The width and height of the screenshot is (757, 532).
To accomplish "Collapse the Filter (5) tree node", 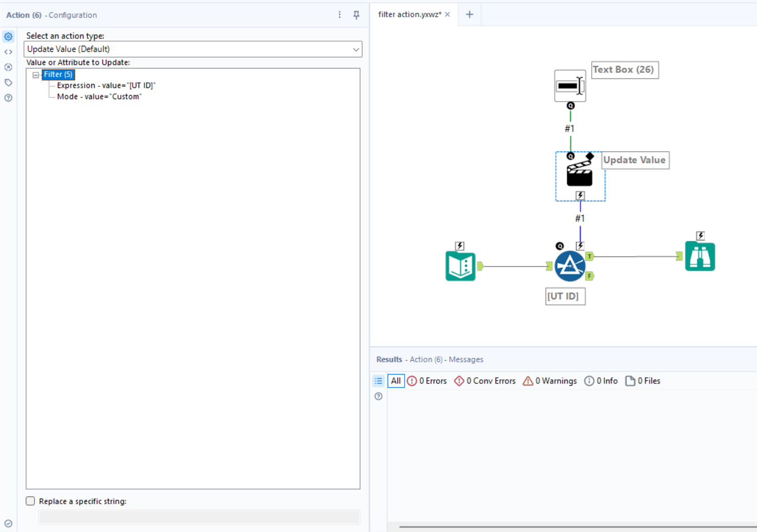I will pos(36,74).
